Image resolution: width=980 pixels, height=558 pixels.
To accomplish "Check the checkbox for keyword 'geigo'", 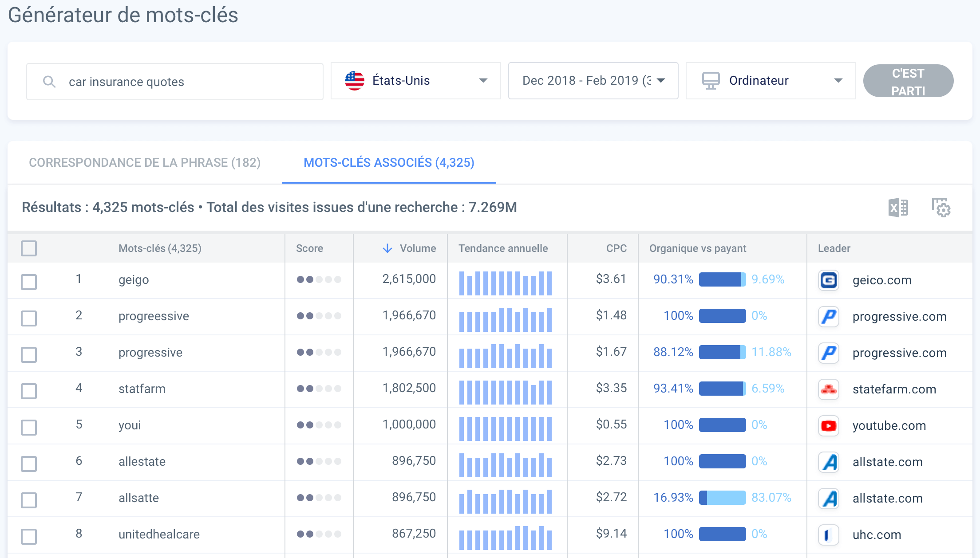I will point(29,281).
